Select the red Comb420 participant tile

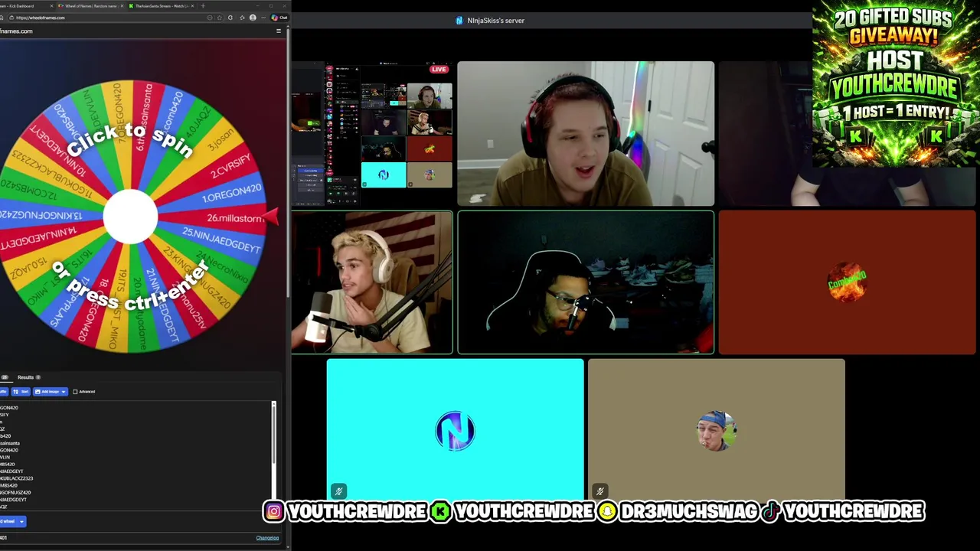(848, 283)
